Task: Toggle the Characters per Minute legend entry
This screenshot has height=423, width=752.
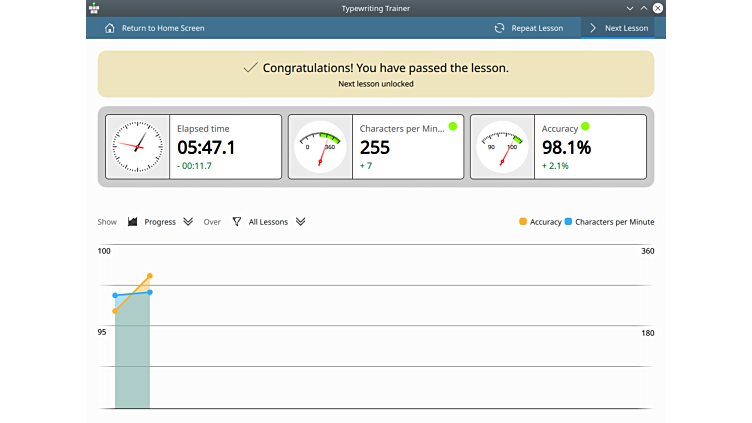Action: click(x=610, y=222)
